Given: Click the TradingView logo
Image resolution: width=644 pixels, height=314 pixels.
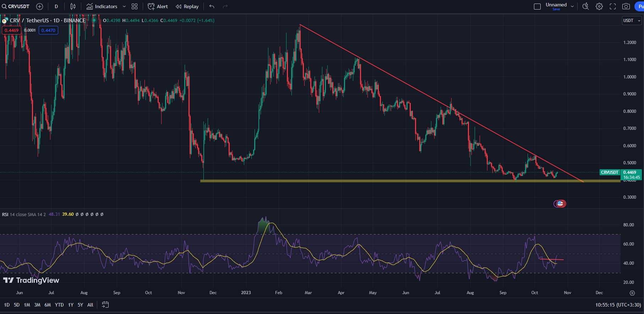Looking at the screenshot, I should pyautogui.click(x=31, y=280).
